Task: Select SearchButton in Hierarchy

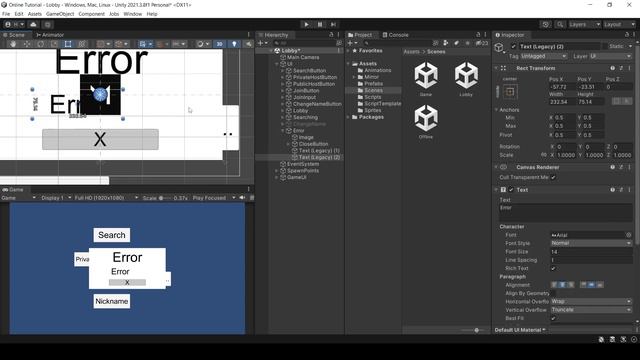Action: 309,71
